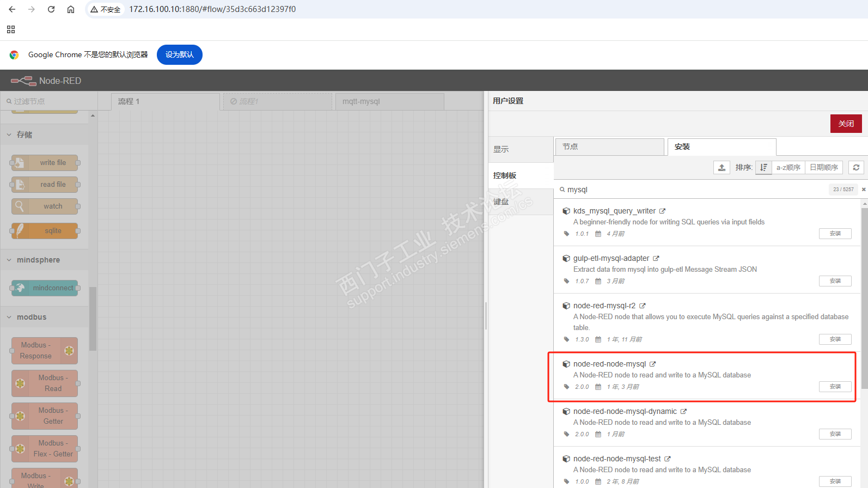Open the 显示 settings section
The height and width of the screenshot is (488, 868).
point(521,149)
